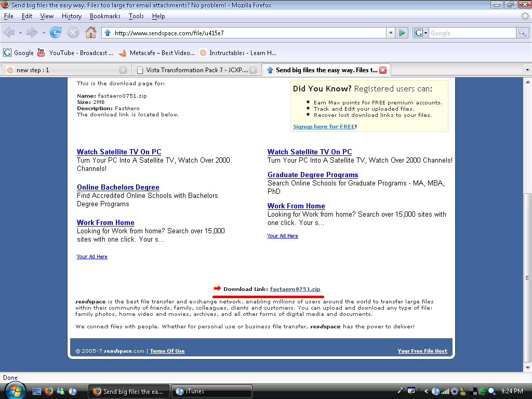532x399 pixels.
Task: Click the green Go button in address bar
Action: [x=402, y=33]
